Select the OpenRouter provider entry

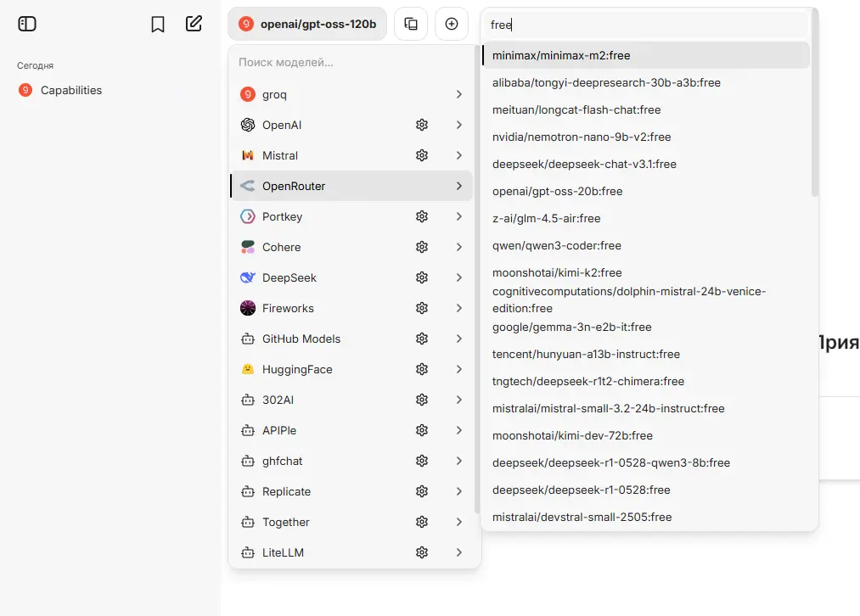click(x=294, y=186)
